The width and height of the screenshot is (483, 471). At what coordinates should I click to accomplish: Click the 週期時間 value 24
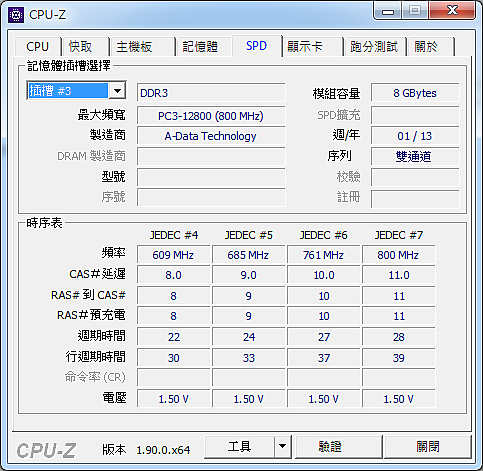click(x=248, y=337)
